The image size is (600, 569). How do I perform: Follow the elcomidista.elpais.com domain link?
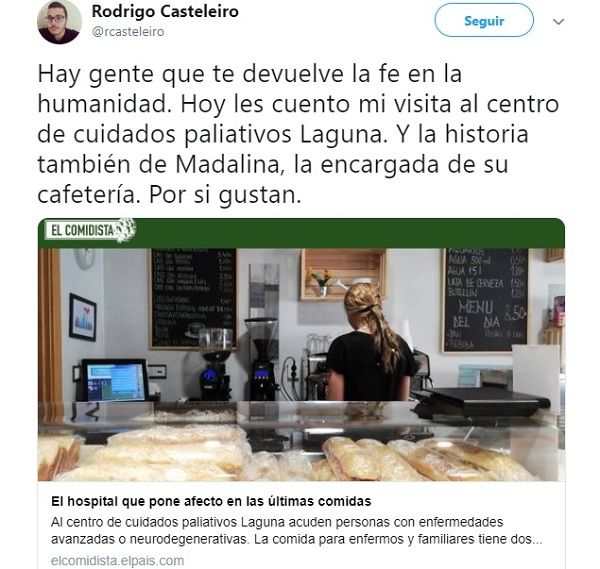[x=117, y=561]
